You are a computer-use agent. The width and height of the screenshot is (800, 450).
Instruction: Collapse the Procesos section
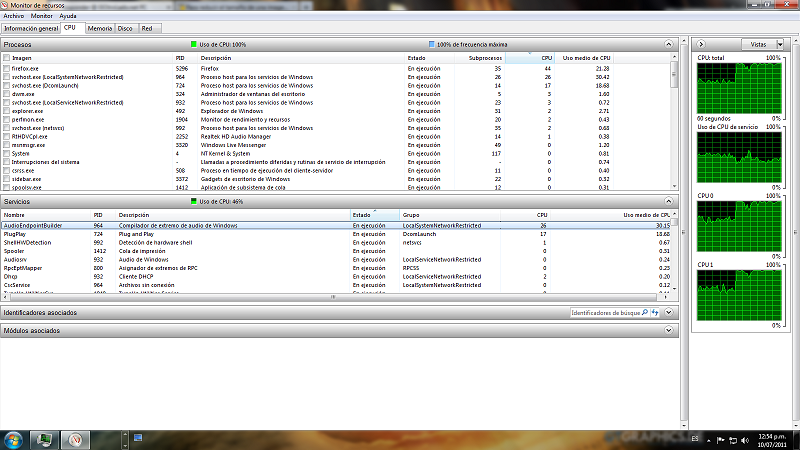pos(668,44)
